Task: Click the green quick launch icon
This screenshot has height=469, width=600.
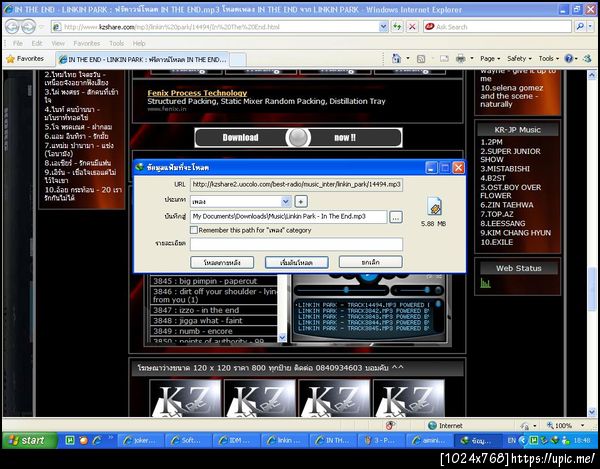Action: pos(70,440)
